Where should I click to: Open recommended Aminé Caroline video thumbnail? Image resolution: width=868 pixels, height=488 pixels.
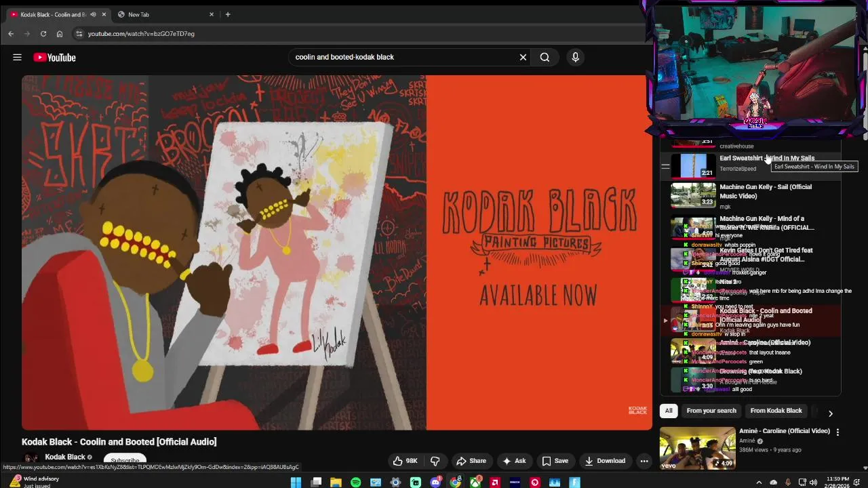click(x=697, y=447)
